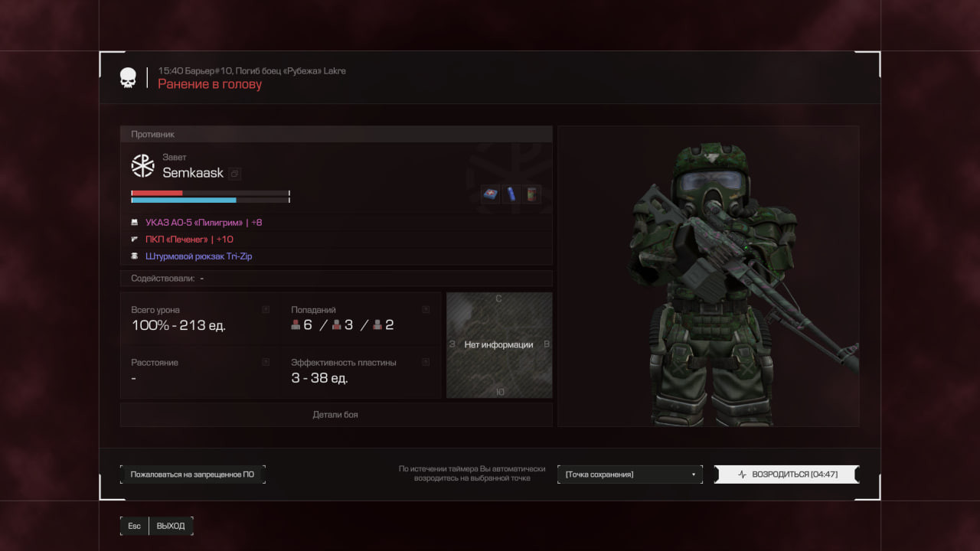Click info icon in Расстояние card
This screenshot has height=551, width=980.
[266, 362]
